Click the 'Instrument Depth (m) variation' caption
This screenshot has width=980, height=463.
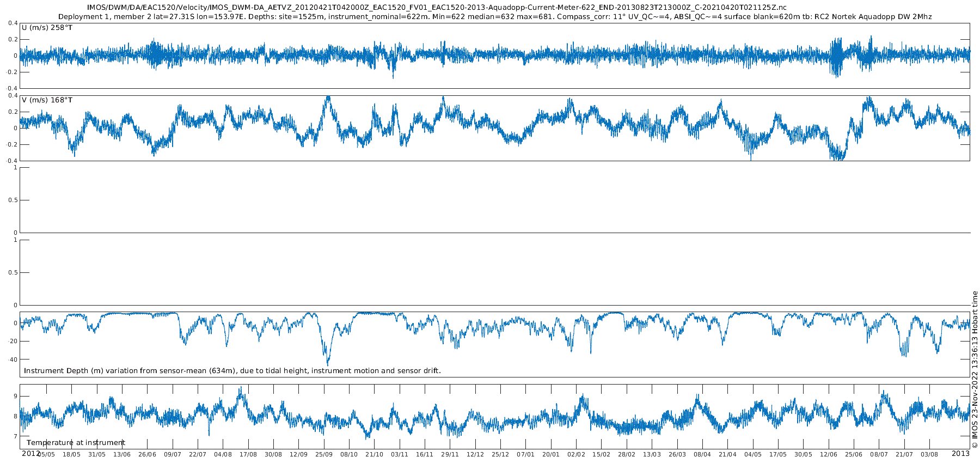(x=232, y=371)
